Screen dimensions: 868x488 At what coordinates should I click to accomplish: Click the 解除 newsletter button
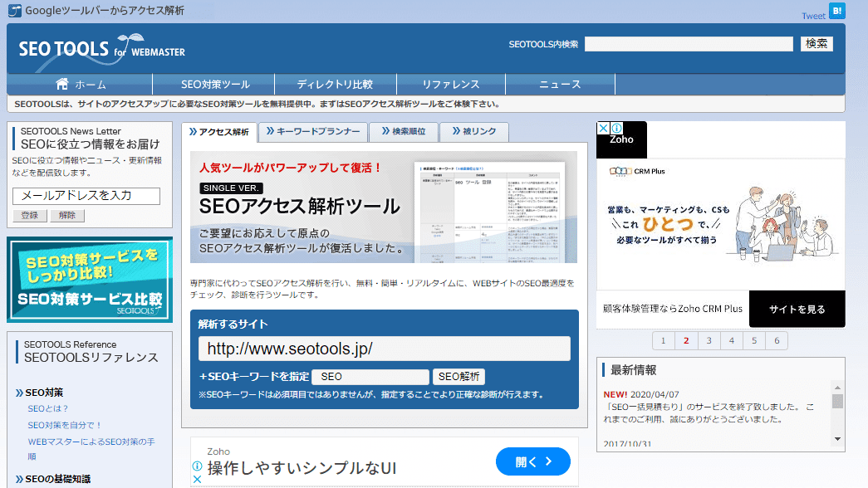click(x=67, y=216)
